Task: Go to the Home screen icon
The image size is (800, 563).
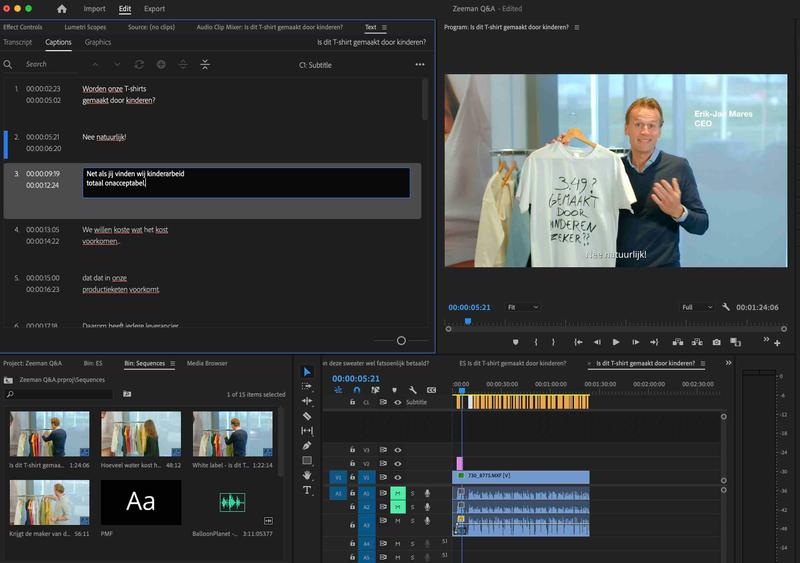Action: [62, 9]
